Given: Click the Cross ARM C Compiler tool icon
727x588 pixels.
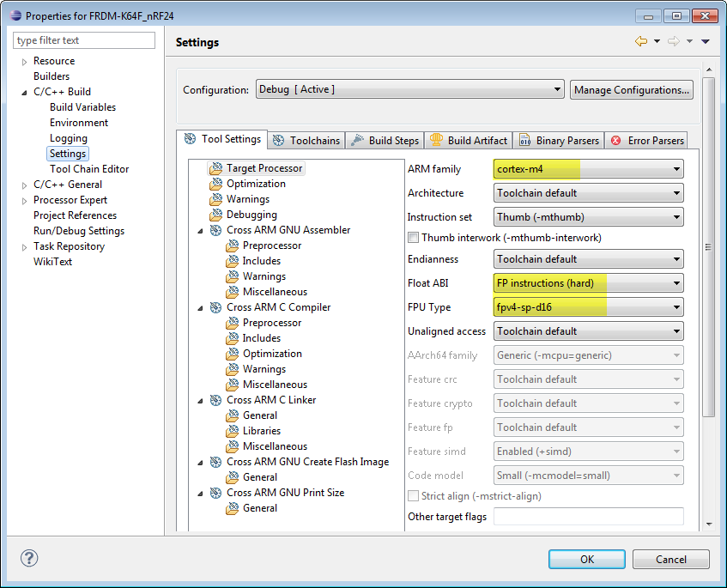Looking at the screenshot, I should tap(215, 307).
